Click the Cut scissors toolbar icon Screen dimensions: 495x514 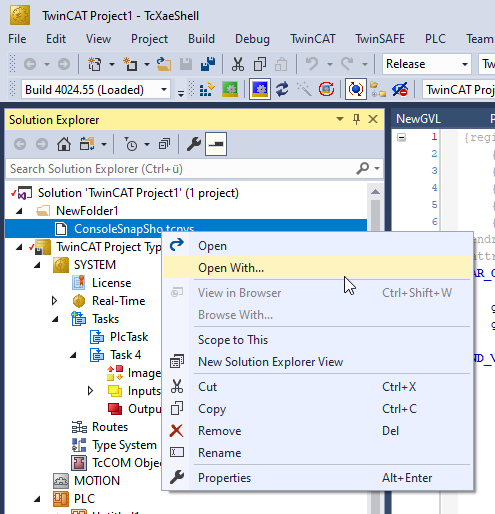pyautogui.click(x=238, y=64)
